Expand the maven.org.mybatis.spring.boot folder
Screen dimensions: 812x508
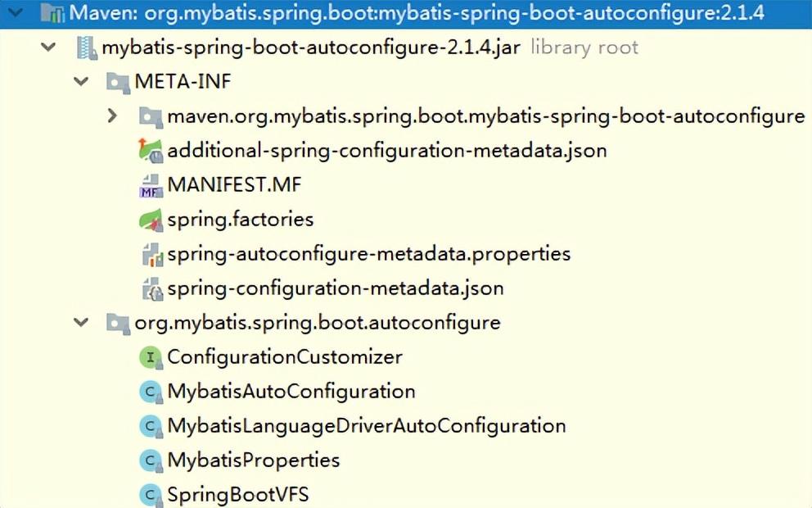(112, 116)
